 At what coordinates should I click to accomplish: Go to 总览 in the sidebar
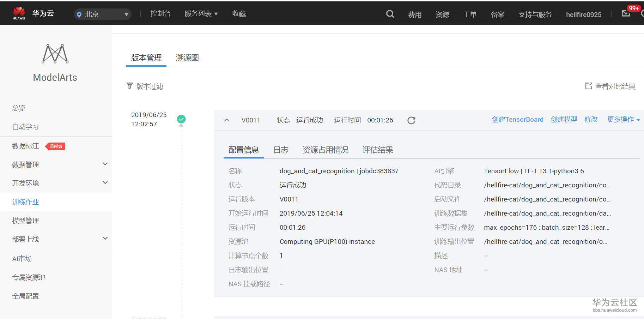[x=19, y=108]
